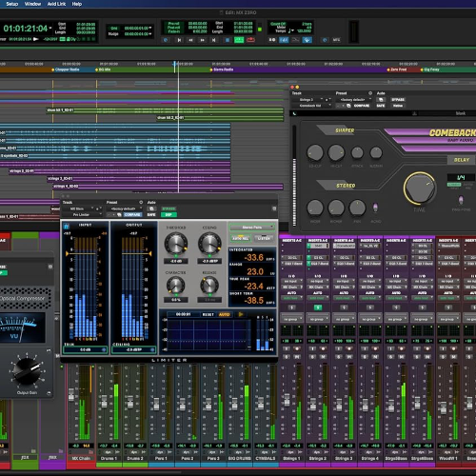This screenshot has height=476, width=476.
Task: Open the Grid value dropdown
Action: 149,28
